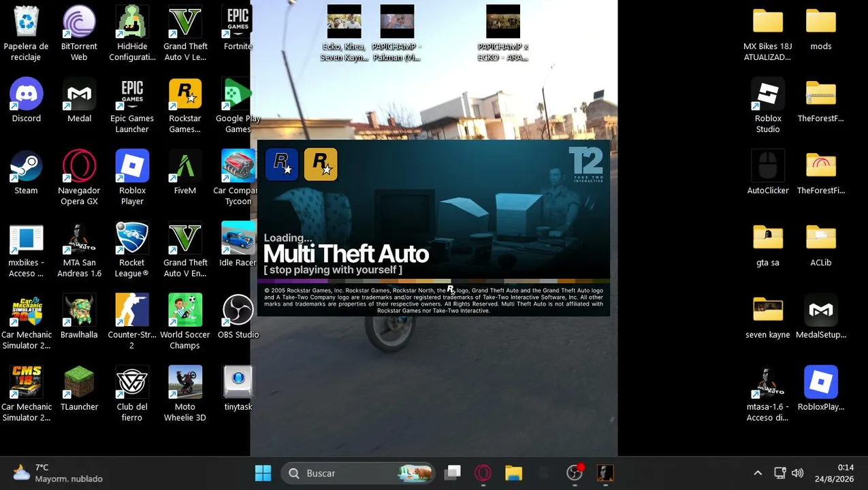Select the Brawlhalla desktop icon
Image resolution: width=868 pixels, height=490 pixels.
[79, 316]
